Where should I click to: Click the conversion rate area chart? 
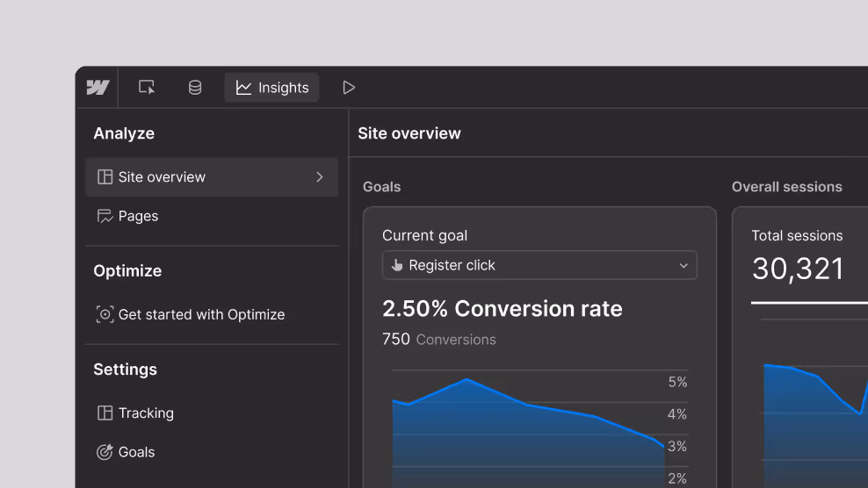click(x=528, y=434)
